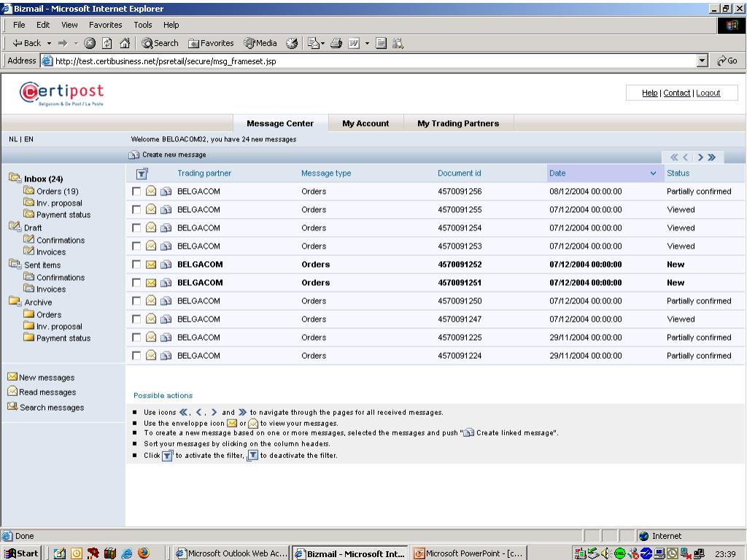
Task: Toggle Date column sort arrow
Action: point(653,174)
